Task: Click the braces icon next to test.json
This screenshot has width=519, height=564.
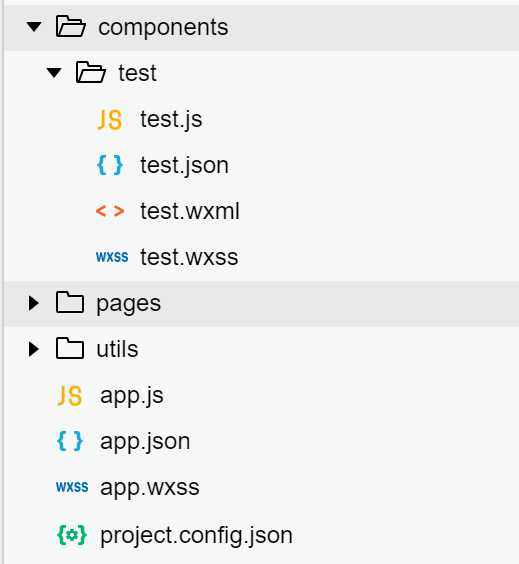Action: (110, 165)
